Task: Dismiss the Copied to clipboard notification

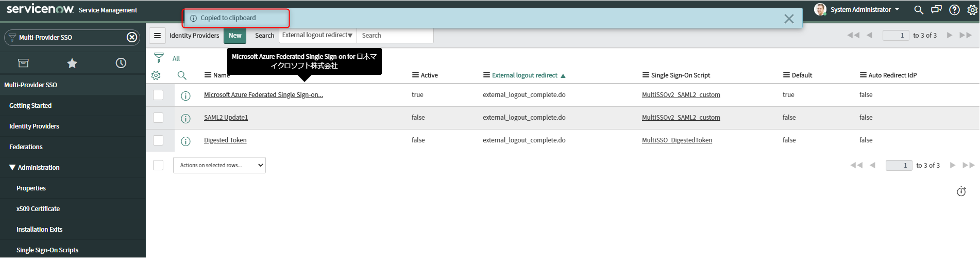Action: pos(789,19)
